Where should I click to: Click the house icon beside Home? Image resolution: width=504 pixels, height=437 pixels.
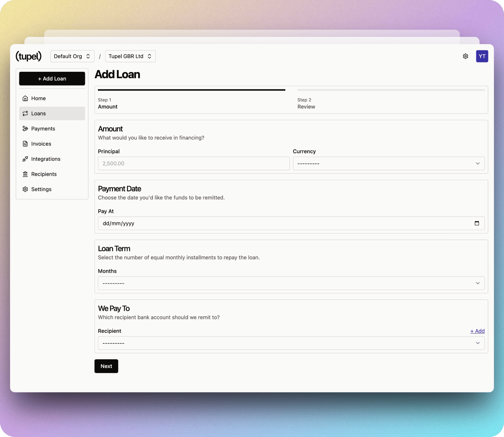25,98
